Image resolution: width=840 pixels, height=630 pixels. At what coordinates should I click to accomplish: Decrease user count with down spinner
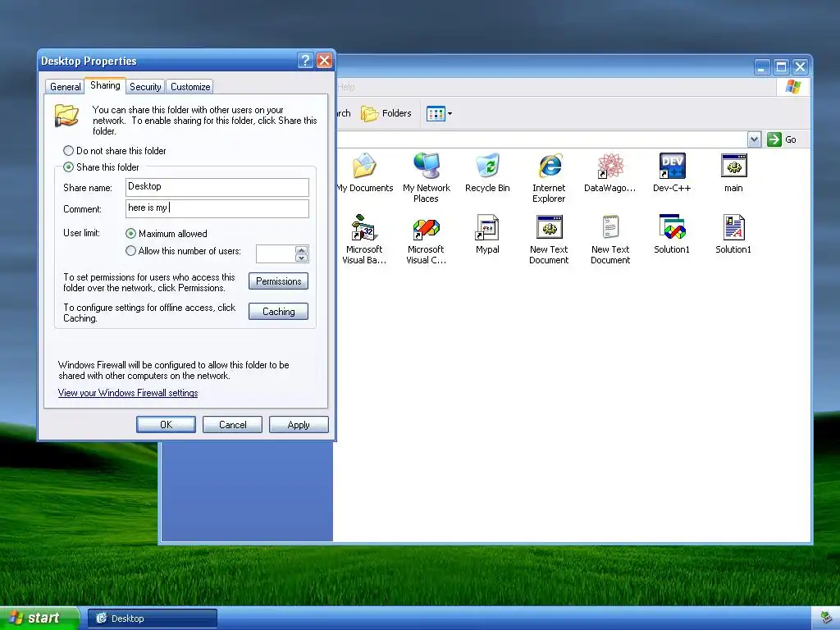coord(302,258)
